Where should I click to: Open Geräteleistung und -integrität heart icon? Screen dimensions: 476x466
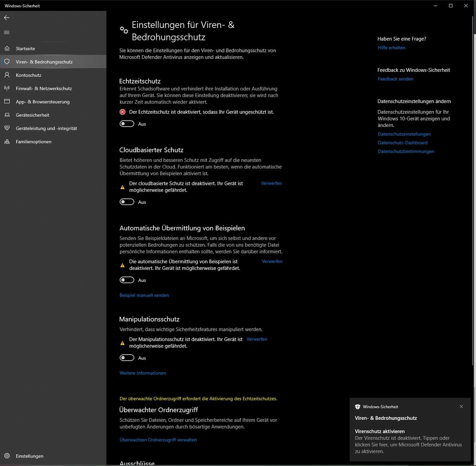click(x=7, y=128)
